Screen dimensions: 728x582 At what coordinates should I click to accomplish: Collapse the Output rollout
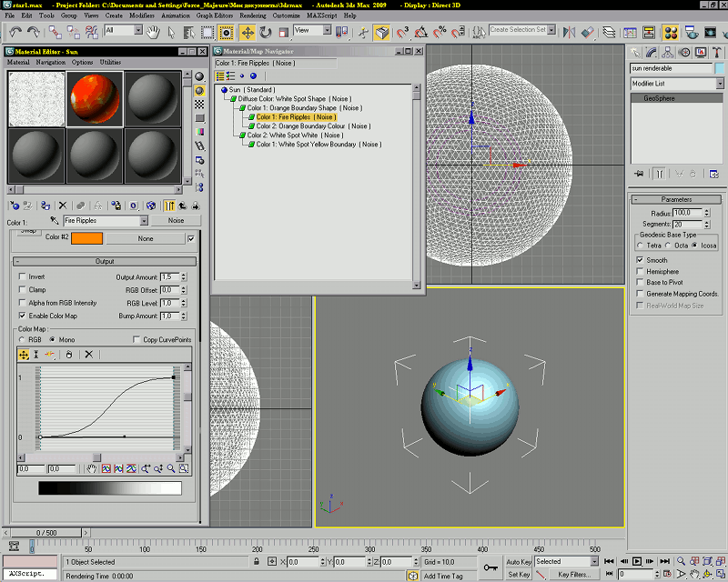(105, 262)
